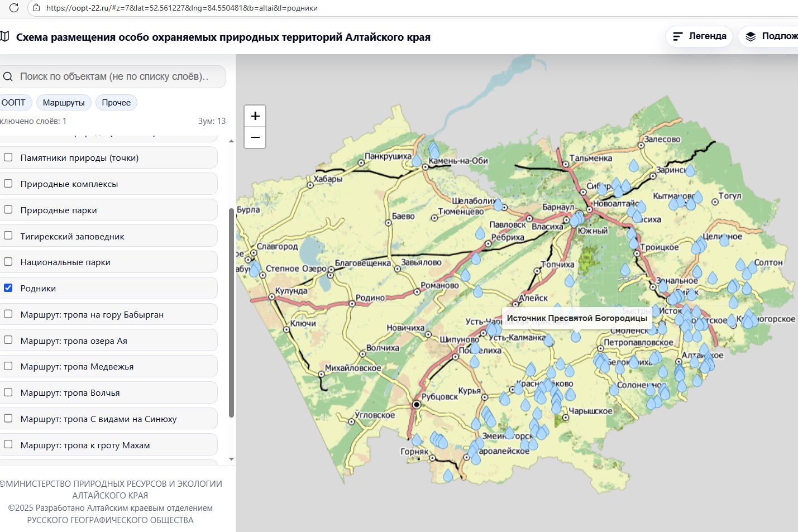Click the Прочее filter button
The image size is (798, 532).
tap(116, 102)
